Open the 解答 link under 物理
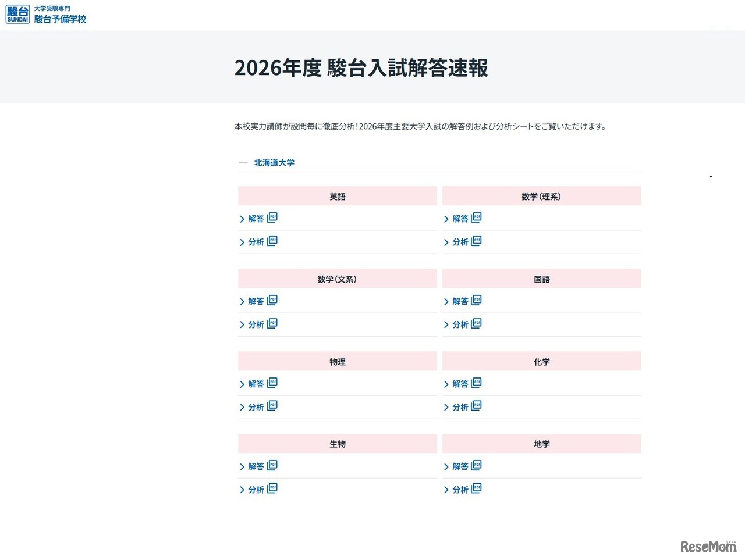The width and height of the screenshot is (745, 560). pyautogui.click(x=257, y=384)
